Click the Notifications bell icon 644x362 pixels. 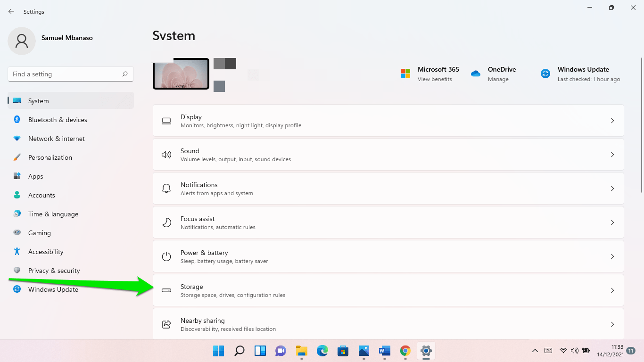pos(166,189)
